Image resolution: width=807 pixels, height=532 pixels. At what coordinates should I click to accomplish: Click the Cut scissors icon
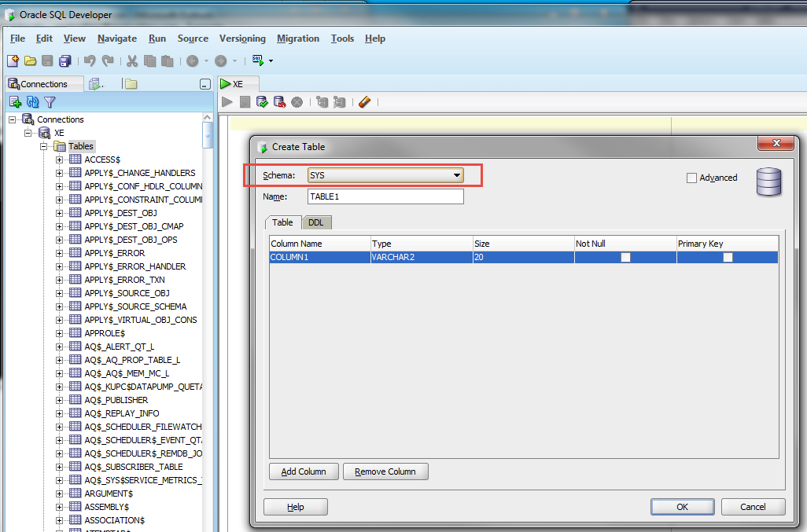coord(132,61)
